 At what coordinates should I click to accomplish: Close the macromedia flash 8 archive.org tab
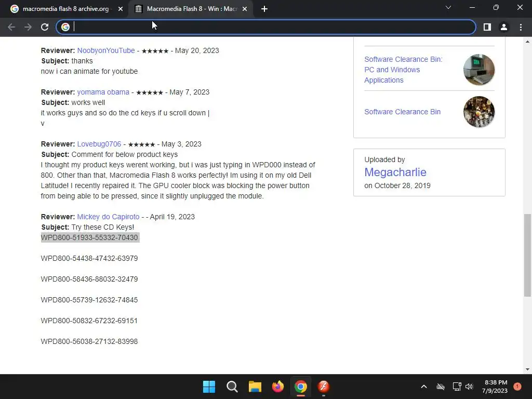(121, 9)
